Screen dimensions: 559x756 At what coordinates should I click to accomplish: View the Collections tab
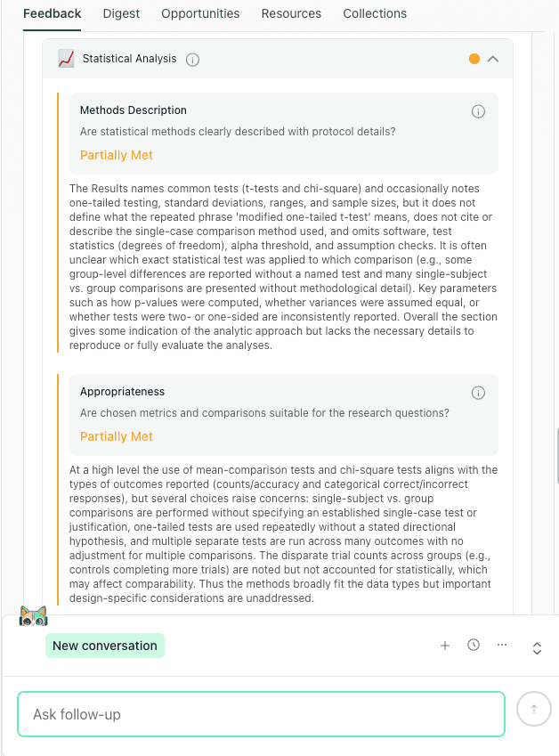point(374,14)
